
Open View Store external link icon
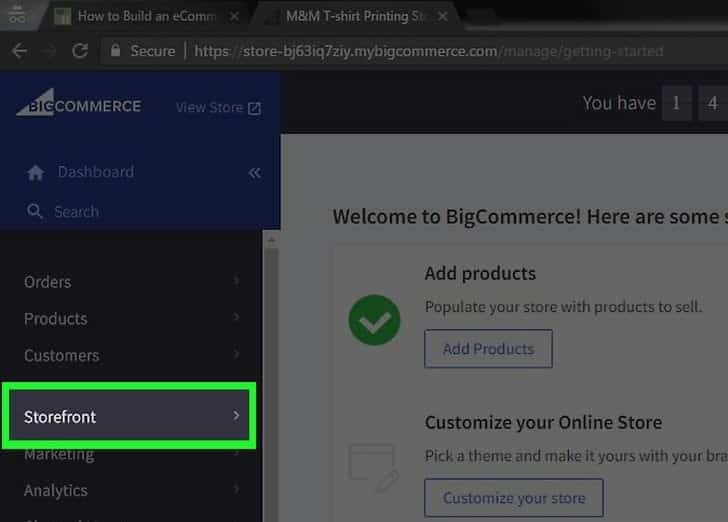[x=254, y=108]
